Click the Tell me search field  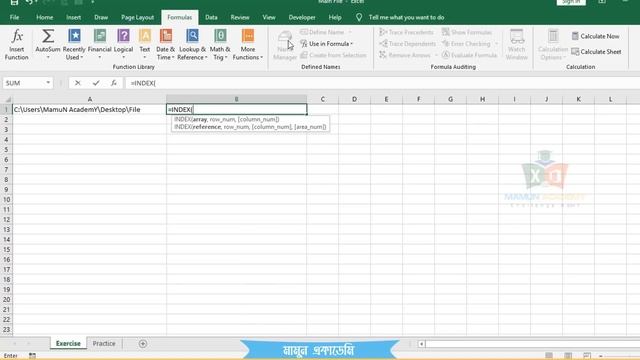(407, 17)
